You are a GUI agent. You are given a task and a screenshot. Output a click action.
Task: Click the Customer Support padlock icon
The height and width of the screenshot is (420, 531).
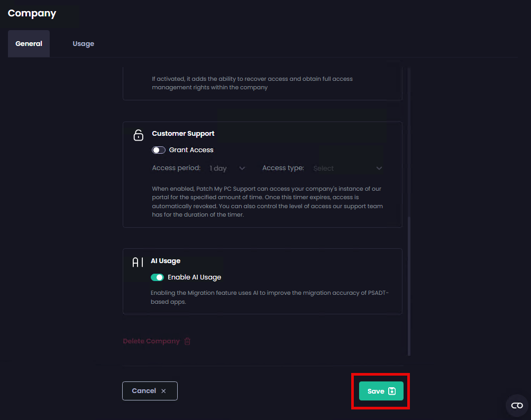[138, 135]
